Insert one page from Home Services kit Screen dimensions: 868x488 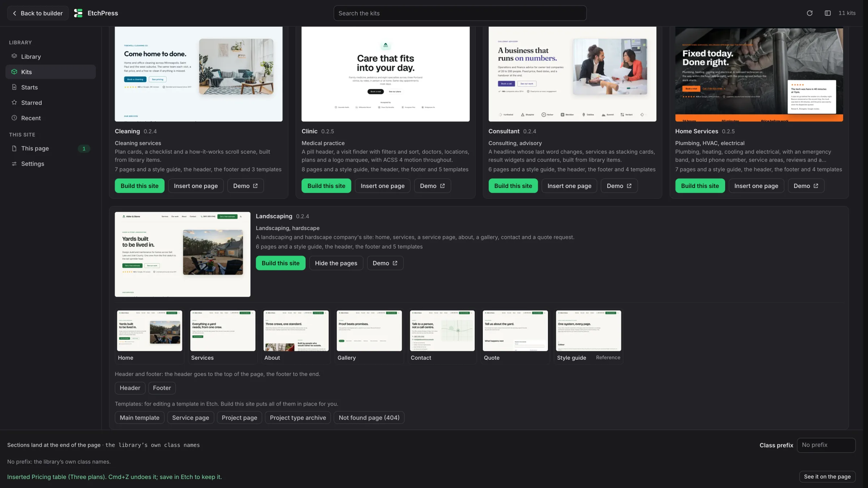(756, 186)
